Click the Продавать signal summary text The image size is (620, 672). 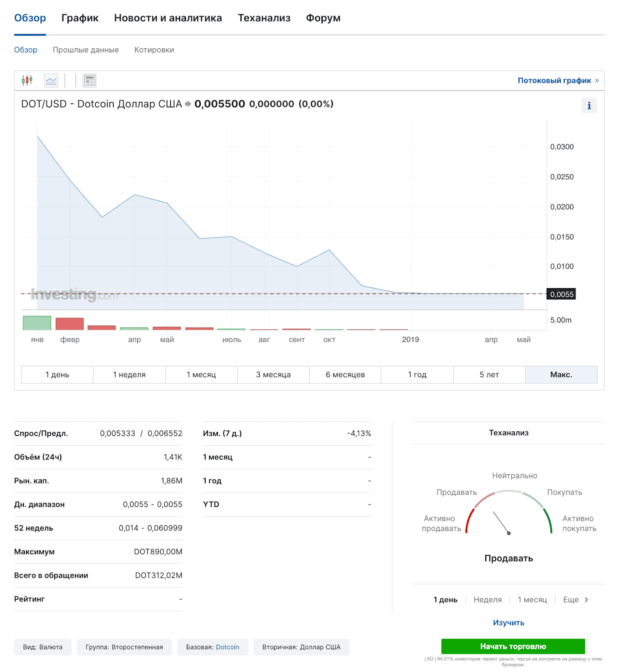tap(508, 558)
